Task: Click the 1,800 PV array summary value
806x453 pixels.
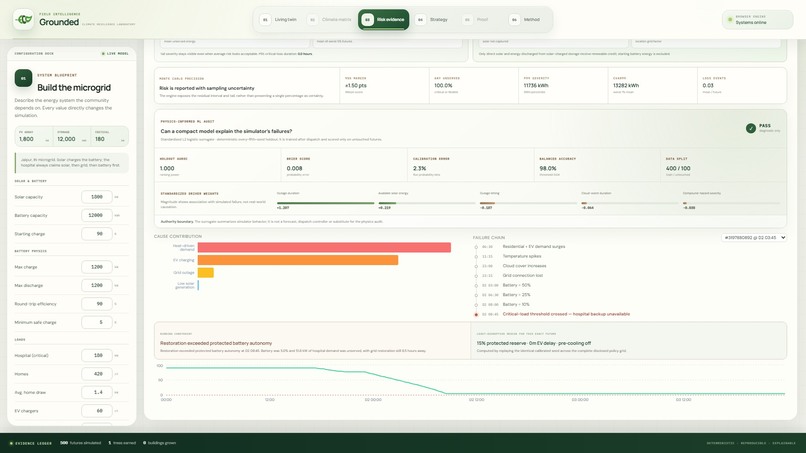Action: 26,139
